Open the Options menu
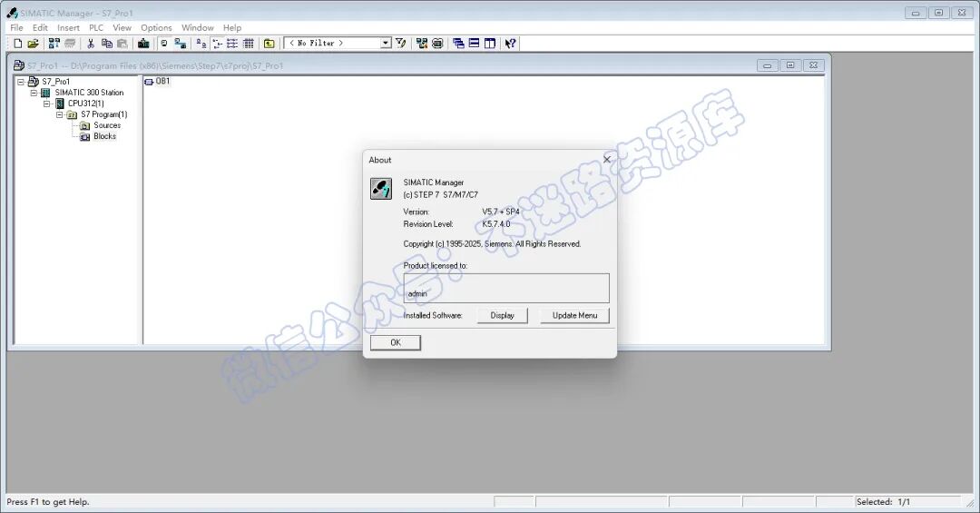980x513 pixels. click(x=156, y=27)
